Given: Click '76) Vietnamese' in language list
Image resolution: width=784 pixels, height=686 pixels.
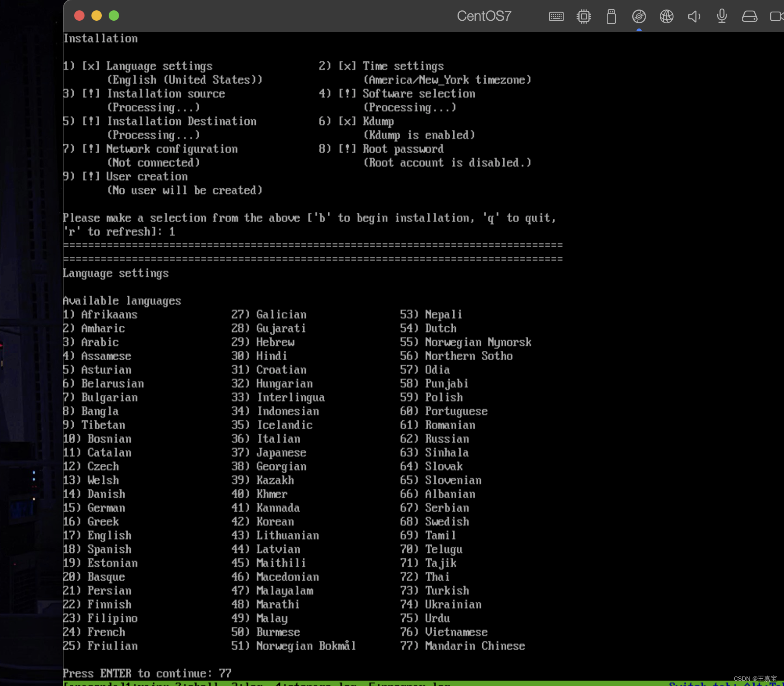Looking at the screenshot, I should point(444,632).
